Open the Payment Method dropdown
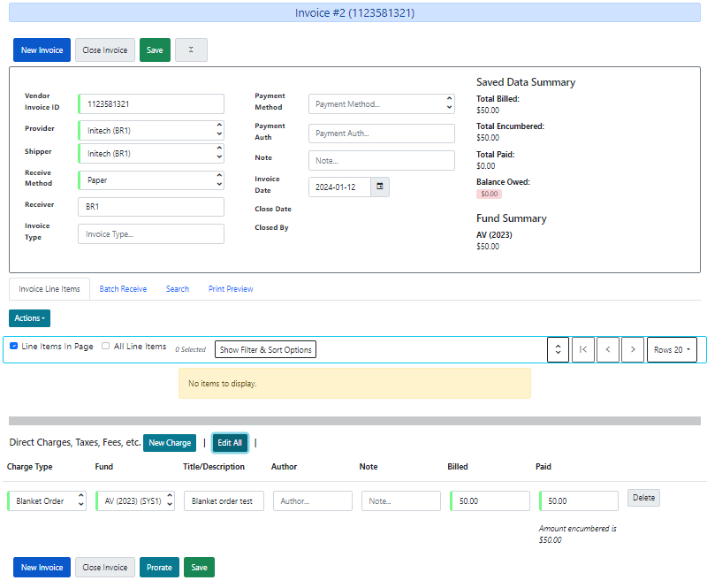This screenshot has height=588, width=707. pyautogui.click(x=381, y=104)
